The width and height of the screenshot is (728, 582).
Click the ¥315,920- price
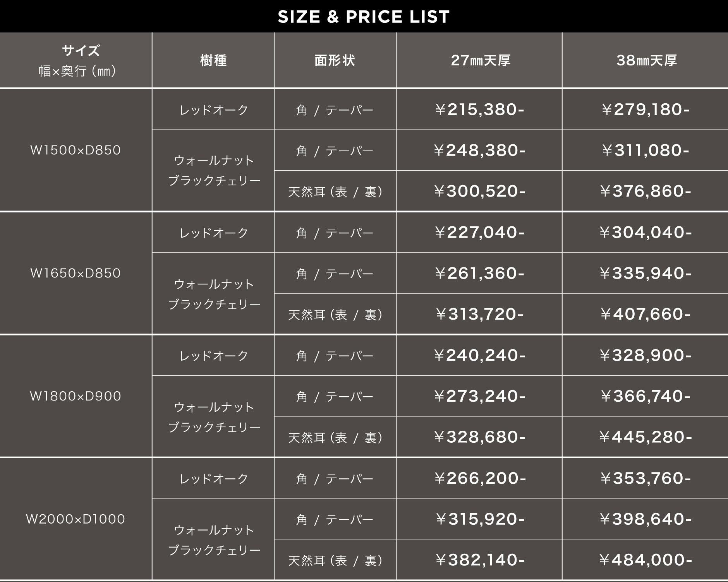click(x=479, y=519)
